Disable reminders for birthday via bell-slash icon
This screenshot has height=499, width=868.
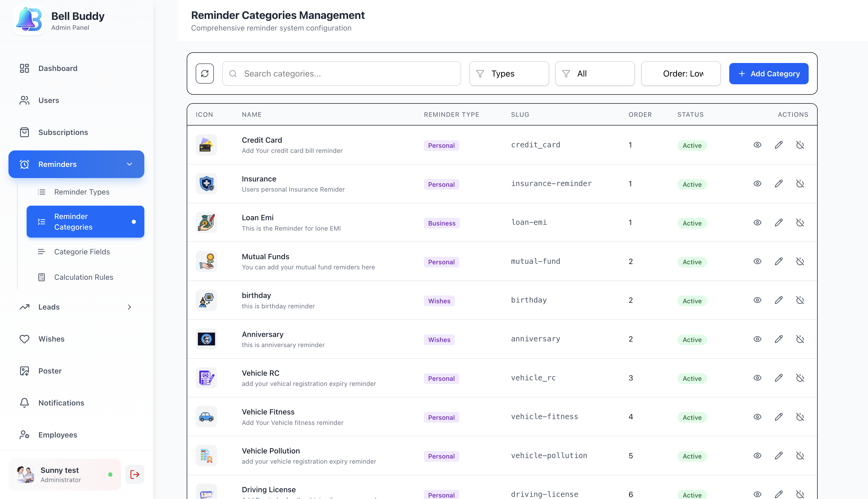[x=800, y=300]
